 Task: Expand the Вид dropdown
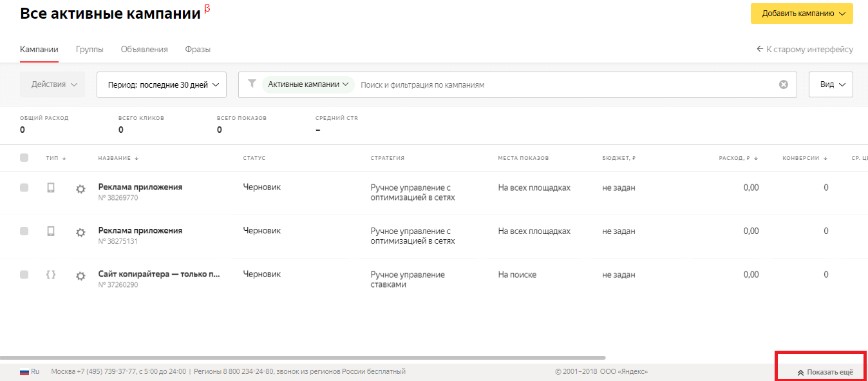point(831,84)
